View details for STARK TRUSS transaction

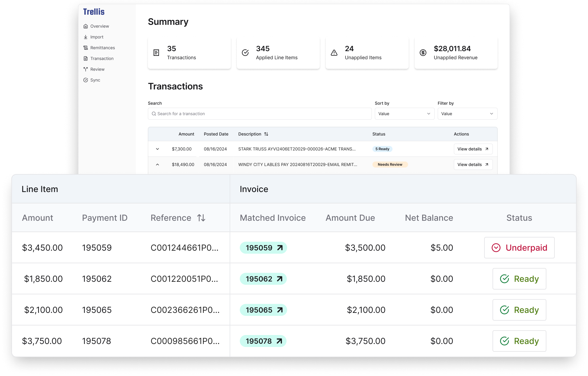pos(473,149)
